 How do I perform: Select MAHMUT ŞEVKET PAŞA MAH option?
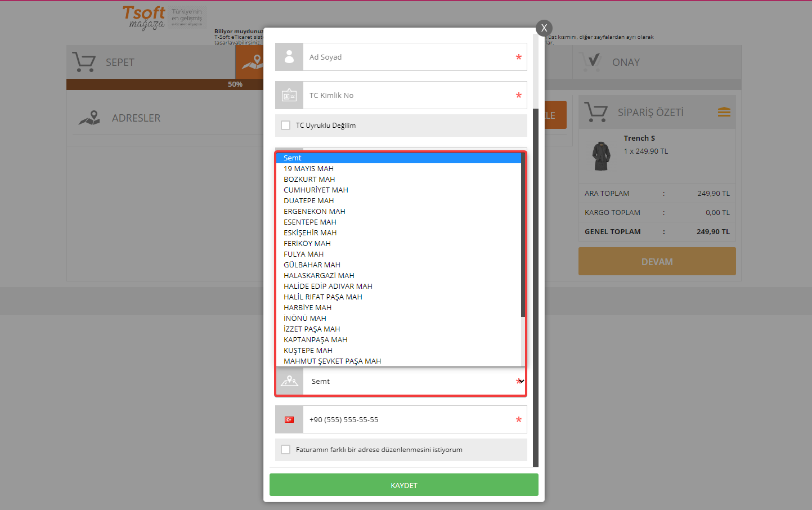pos(399,361)
